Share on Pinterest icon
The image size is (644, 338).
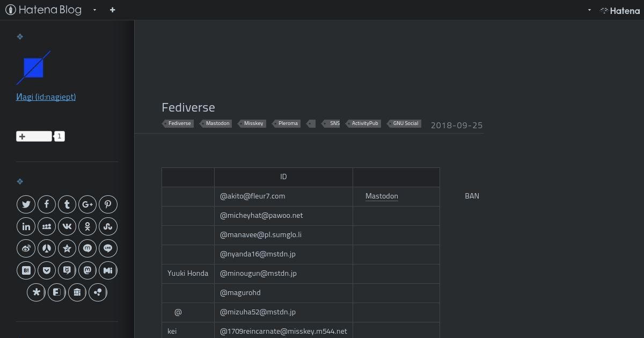(x=108, y=204)
